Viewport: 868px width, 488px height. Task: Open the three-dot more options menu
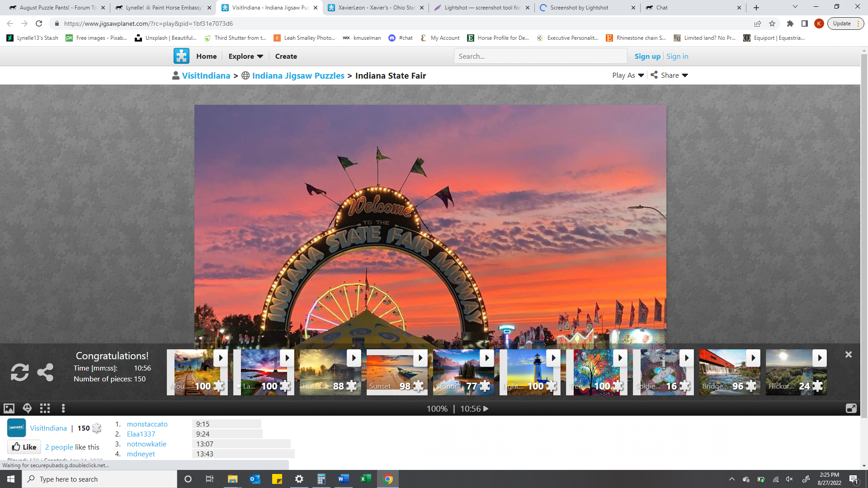[63, 408]
